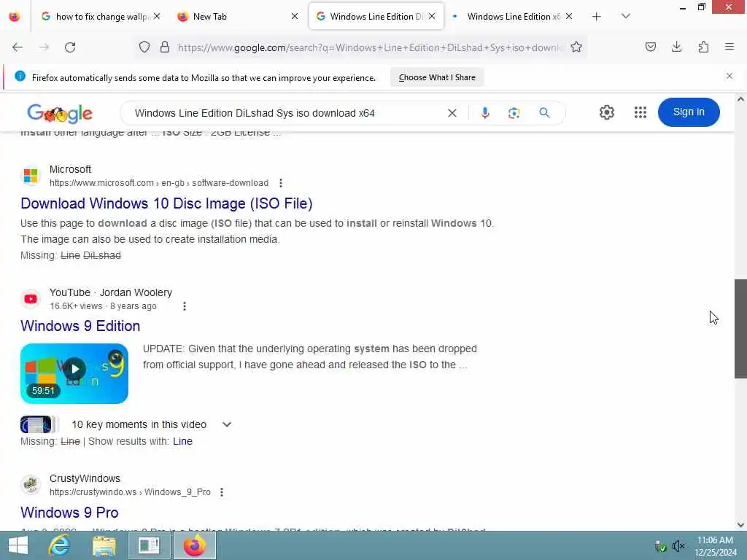The height and width of the screenshot is (560, 747).
Task: Open Google quick settings gear
Action: pos(606,112)
